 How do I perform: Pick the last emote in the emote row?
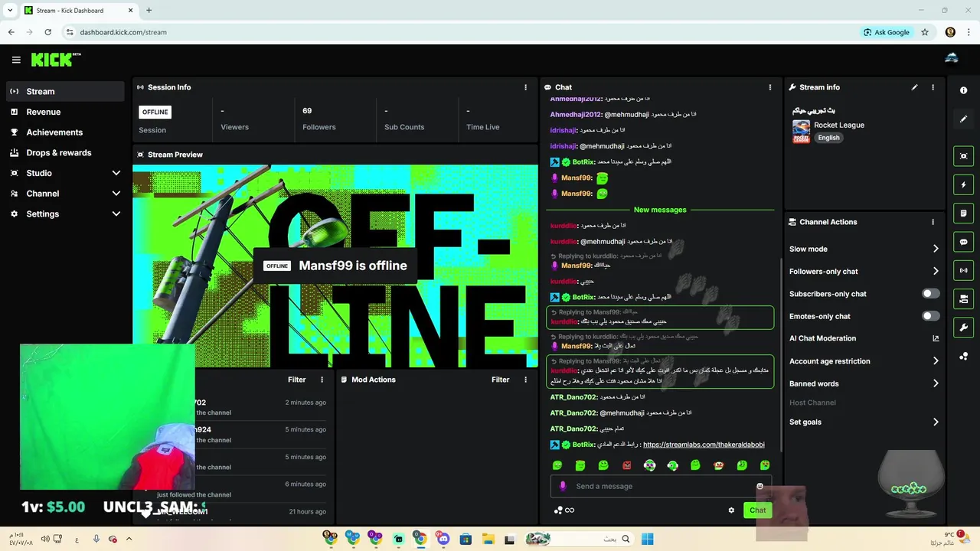(765, 465)
